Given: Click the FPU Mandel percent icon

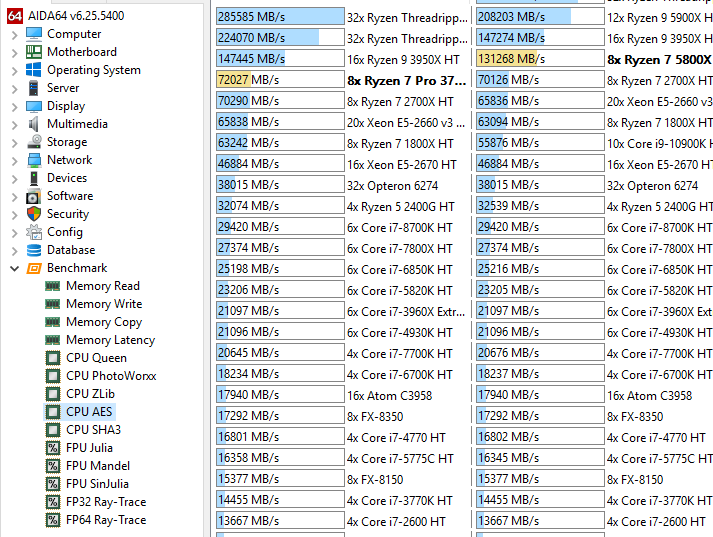Looking at the screenshot, I should click(x=53, y=466).
